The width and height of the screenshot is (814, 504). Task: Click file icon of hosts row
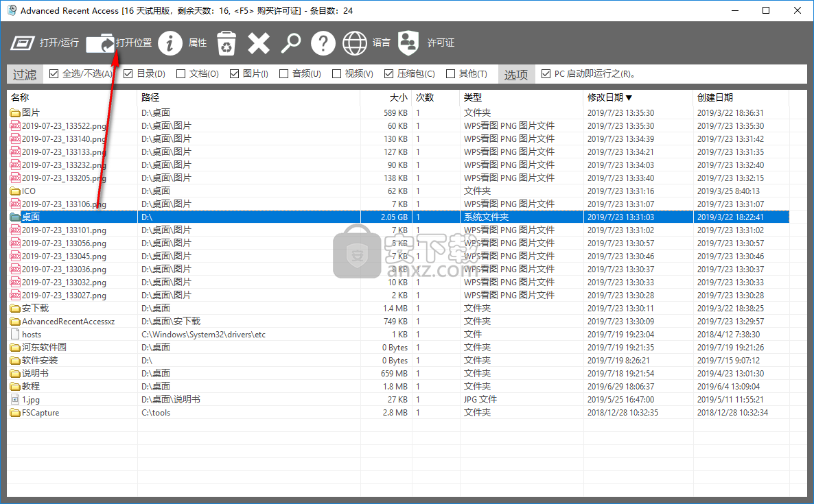tap(15, 335)
